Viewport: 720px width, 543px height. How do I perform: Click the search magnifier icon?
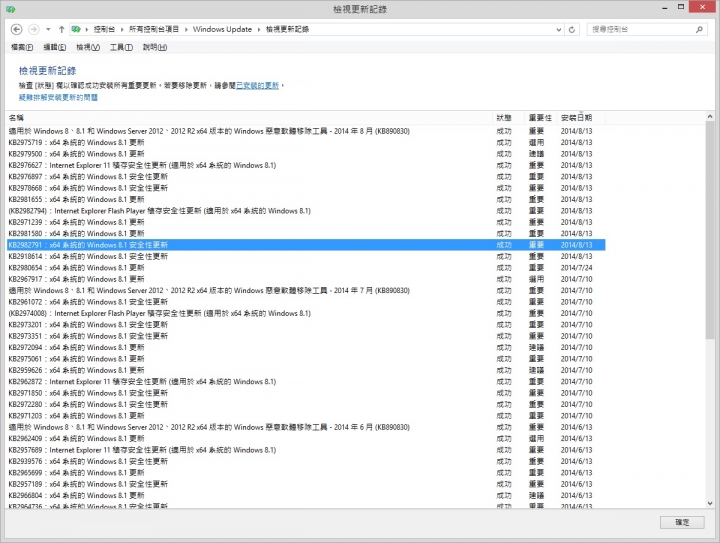(x=699, y=29)
